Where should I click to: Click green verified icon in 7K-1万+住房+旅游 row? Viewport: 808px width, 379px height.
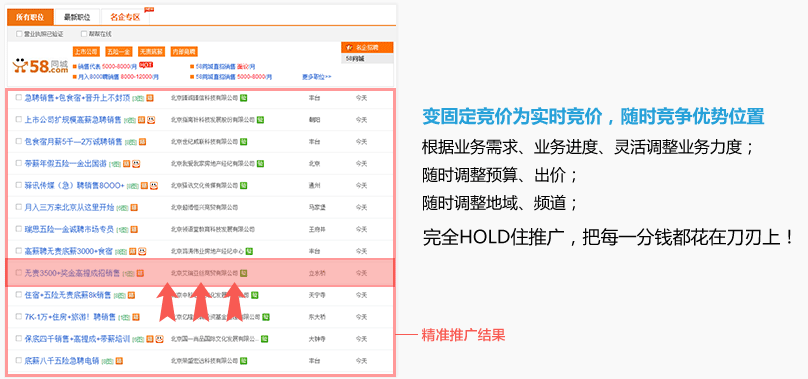[266, 317]
